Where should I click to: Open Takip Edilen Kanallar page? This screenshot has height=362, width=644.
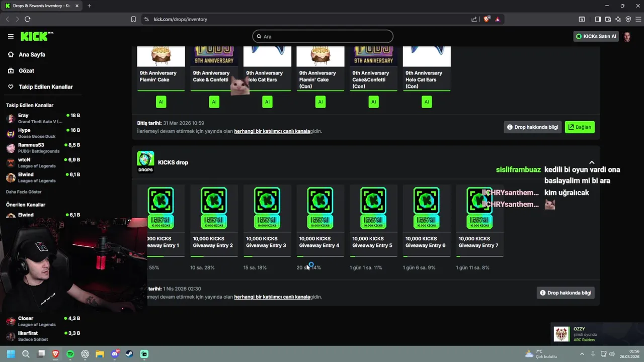click(x=46, y=86)
